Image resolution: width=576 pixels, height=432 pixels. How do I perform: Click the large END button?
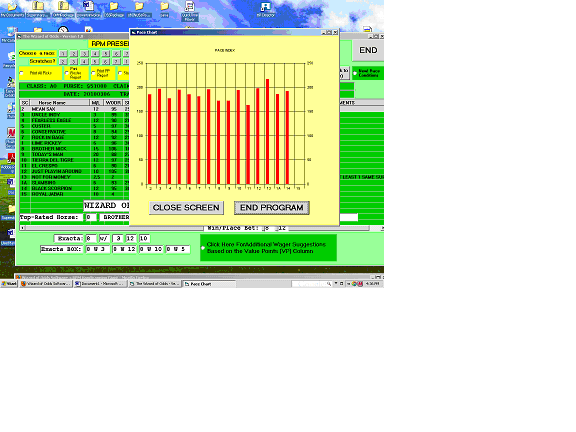click(x=368, y=50)
